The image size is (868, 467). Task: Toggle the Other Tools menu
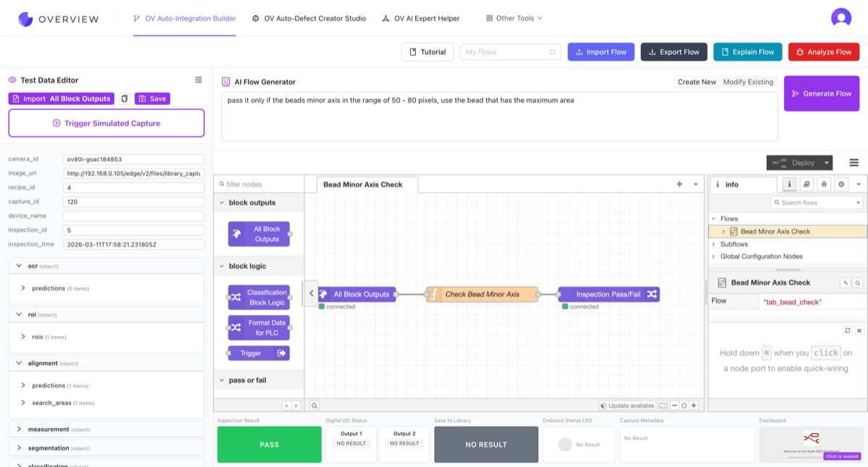tap(514, 18)
